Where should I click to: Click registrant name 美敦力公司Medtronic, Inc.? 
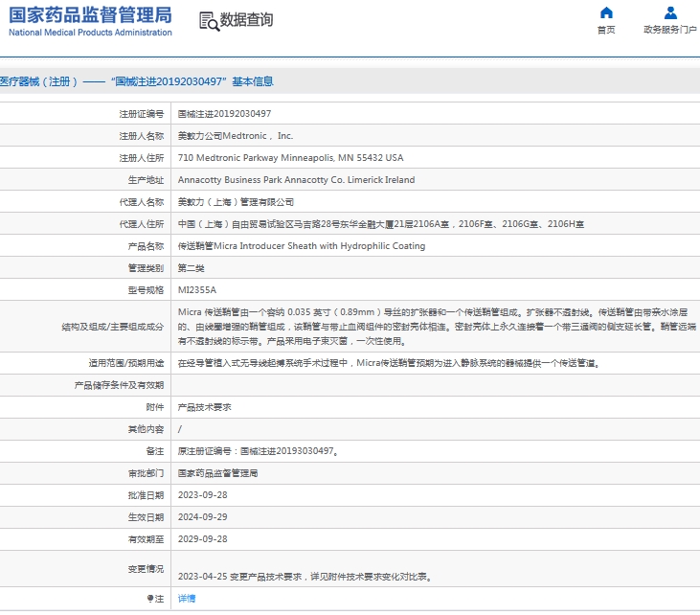tap(236, 136)
